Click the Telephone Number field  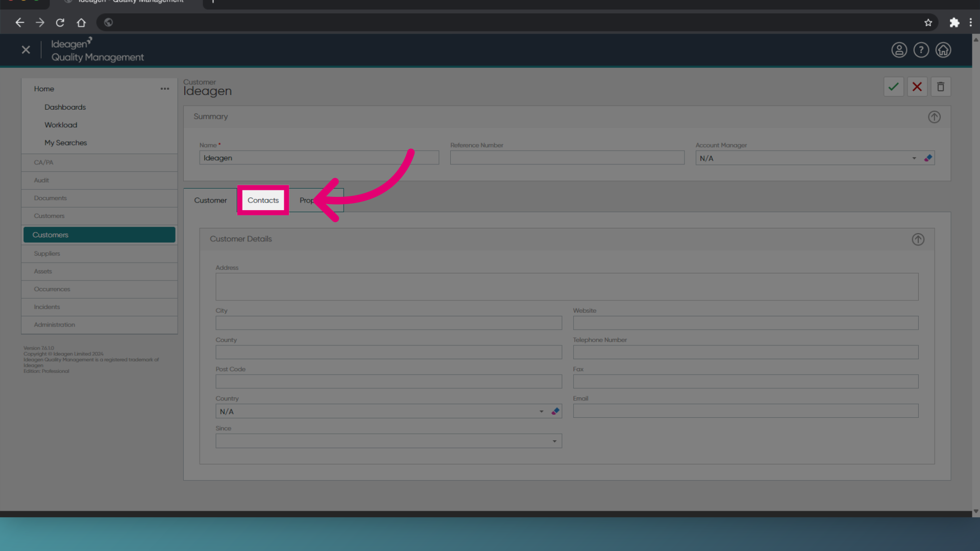click(745, 352)
